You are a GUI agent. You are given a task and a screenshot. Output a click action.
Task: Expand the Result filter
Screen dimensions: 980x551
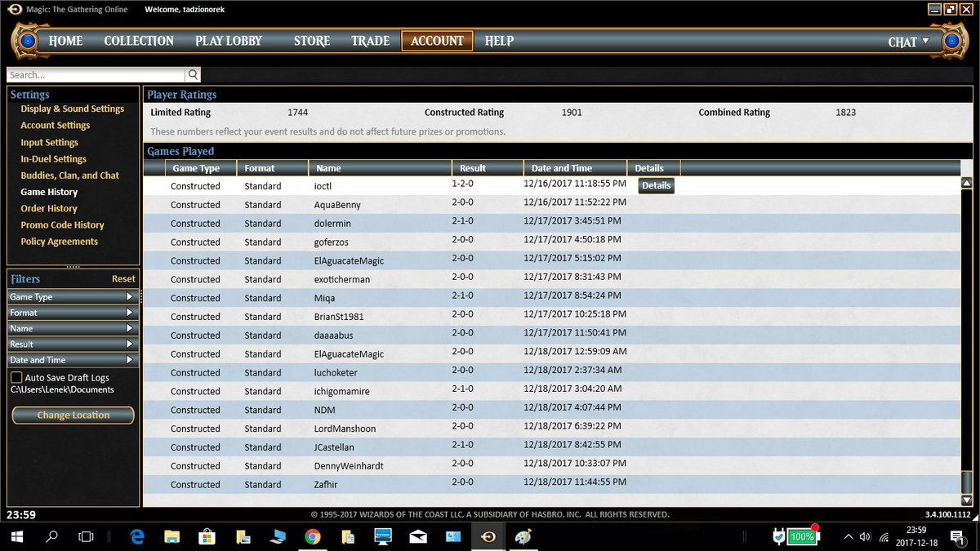pyautogui.click(x=71, y=344)
